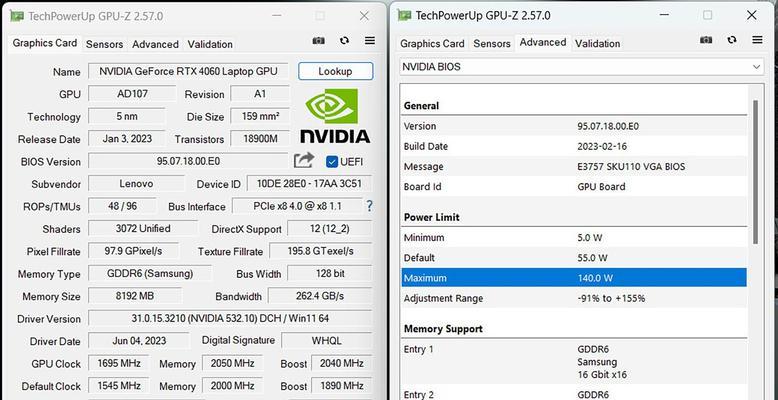Viewport: 778px width, 400px height.
Task: Select the Version row in General section
Action: 574,126
